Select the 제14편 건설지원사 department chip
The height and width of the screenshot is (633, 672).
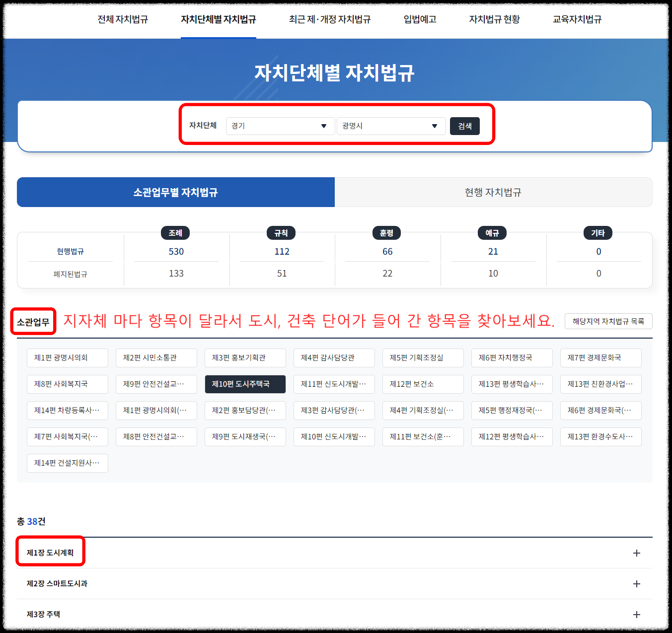pyautogui.click(x=67, y=463)
